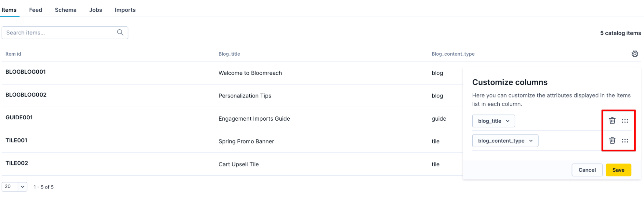644x222 pixels.
Task: Switch to the Feed tab
Action: (x=35, y=10)
